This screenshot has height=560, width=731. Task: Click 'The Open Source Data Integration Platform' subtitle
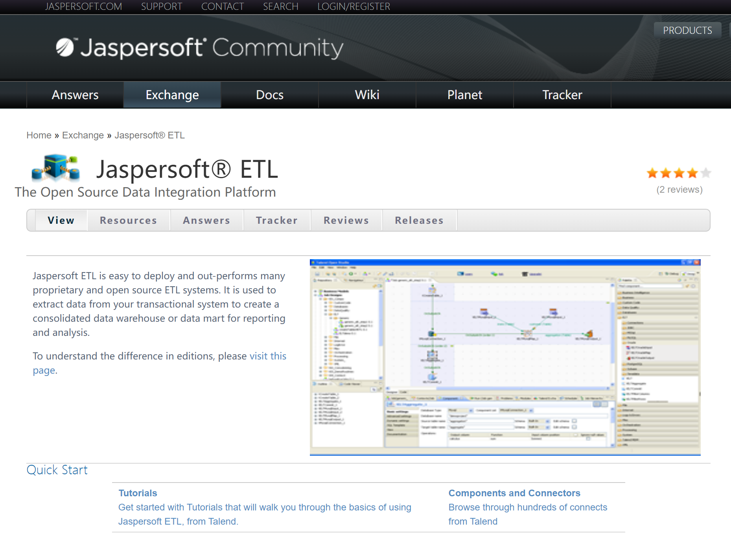click(145, 192)
